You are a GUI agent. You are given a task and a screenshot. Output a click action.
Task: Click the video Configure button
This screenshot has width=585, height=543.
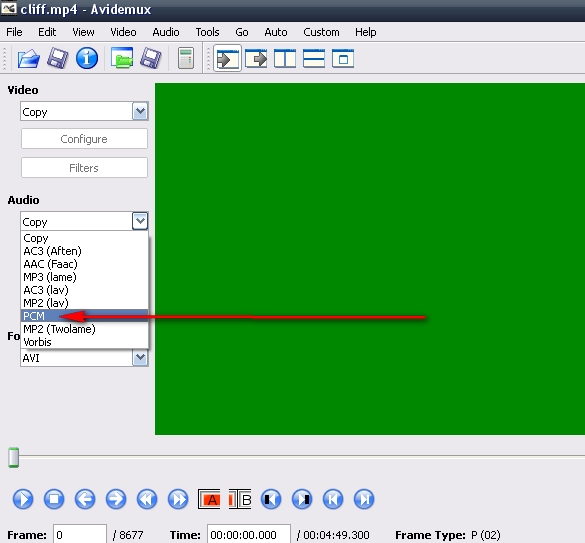click(x=84, y=139)
